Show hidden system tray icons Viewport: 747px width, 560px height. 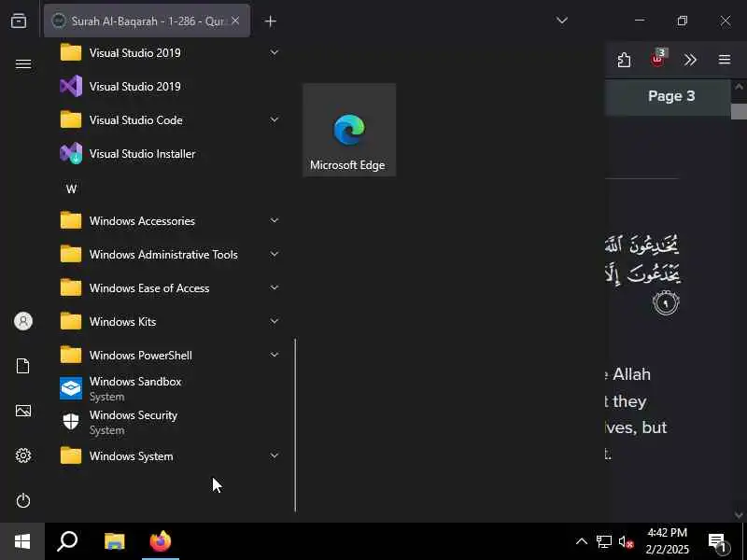coord(582,541)
